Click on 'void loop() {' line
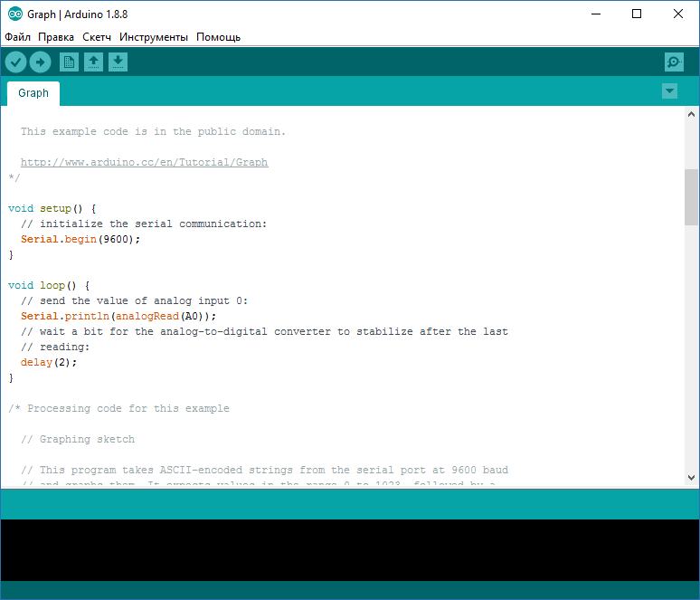The width and height of the screenshot is (700, 600). 49,285
